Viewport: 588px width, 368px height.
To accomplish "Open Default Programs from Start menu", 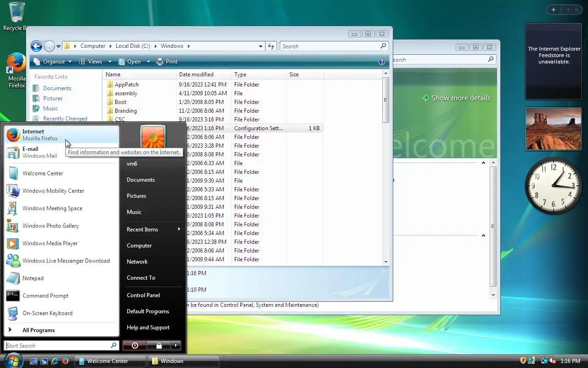I will (153, 311).
